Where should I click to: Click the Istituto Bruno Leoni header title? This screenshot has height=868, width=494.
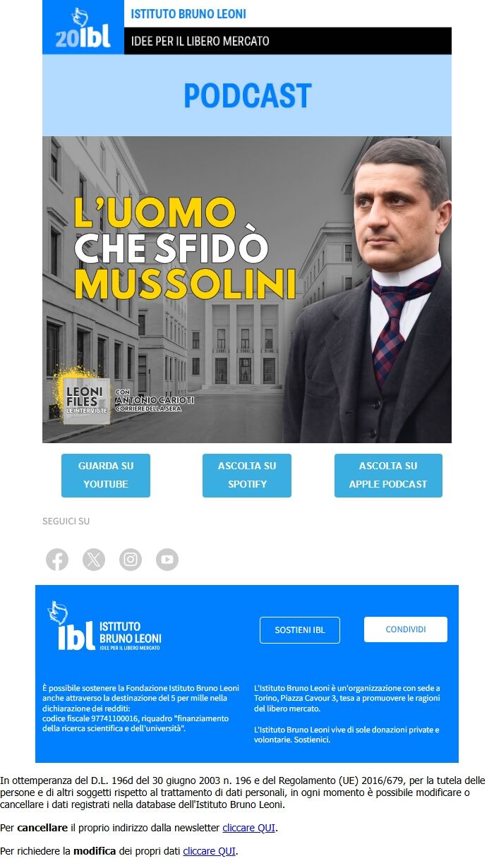(188, 14)
